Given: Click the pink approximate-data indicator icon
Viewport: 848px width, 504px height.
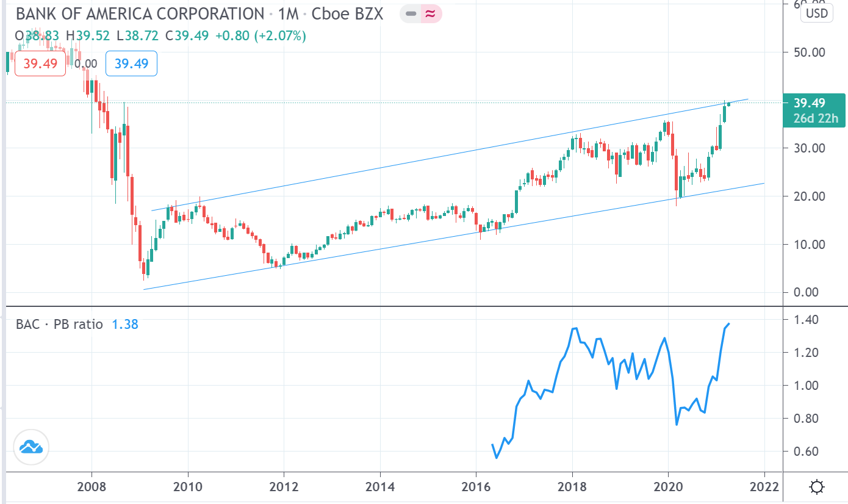Looking at the screenshot, I should point(430,13).
